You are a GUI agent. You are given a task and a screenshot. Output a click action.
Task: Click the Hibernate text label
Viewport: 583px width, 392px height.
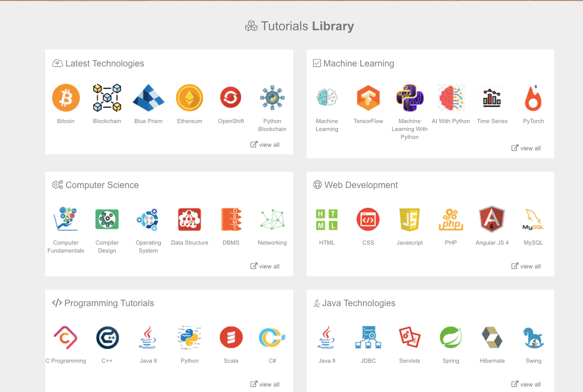492,361
